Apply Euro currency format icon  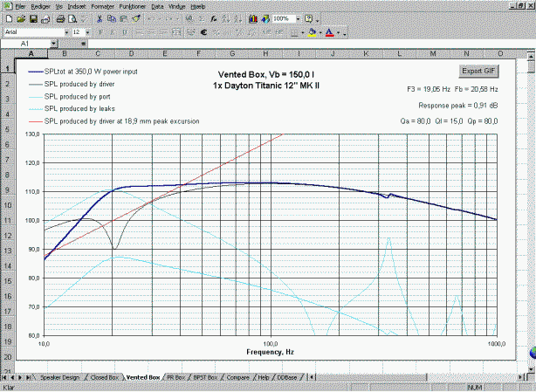tap(204, 32)
